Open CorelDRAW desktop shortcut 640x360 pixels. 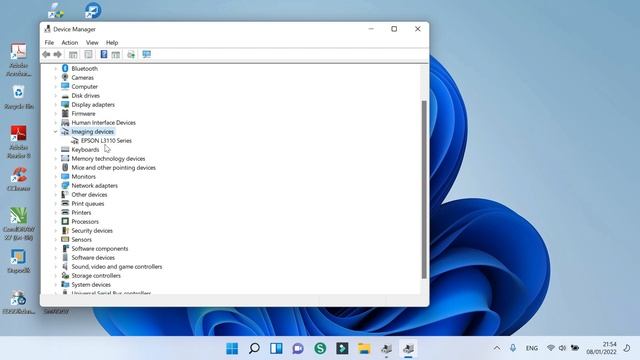click(x=18, y=224)
